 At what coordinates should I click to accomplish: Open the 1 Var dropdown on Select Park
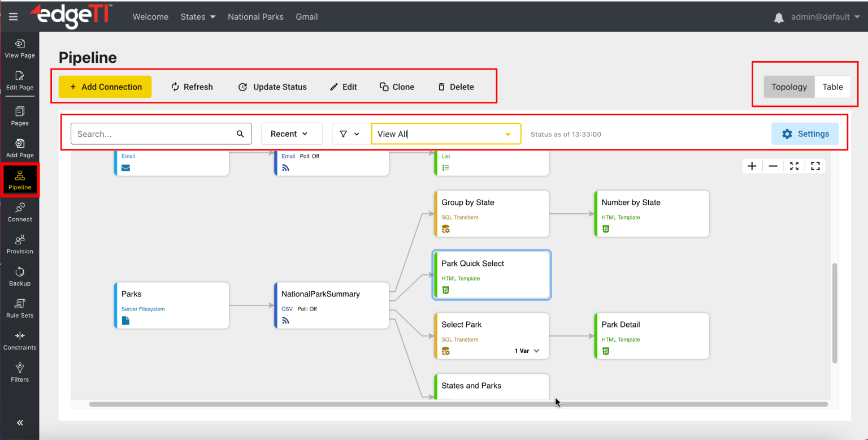[x=526, y=351]
